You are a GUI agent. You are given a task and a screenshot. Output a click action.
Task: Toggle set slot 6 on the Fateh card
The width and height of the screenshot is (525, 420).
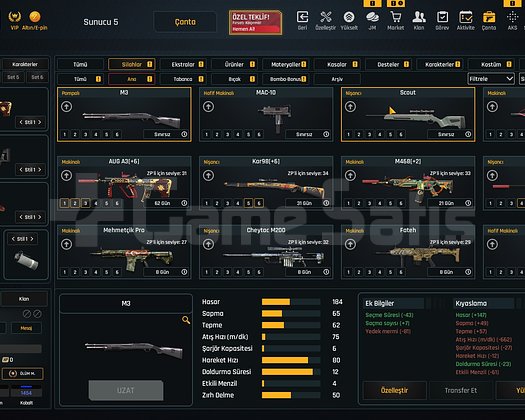tap(401, 272)
